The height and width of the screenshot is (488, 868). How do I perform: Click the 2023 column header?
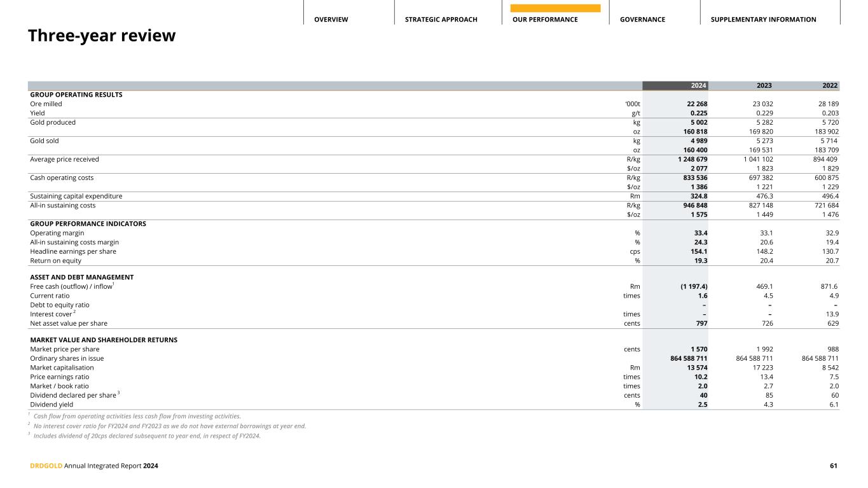(764, 86)
